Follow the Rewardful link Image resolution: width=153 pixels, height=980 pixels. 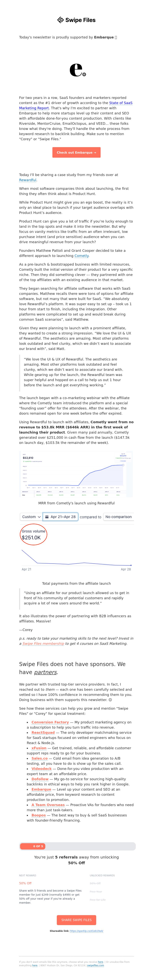(28, 180)
